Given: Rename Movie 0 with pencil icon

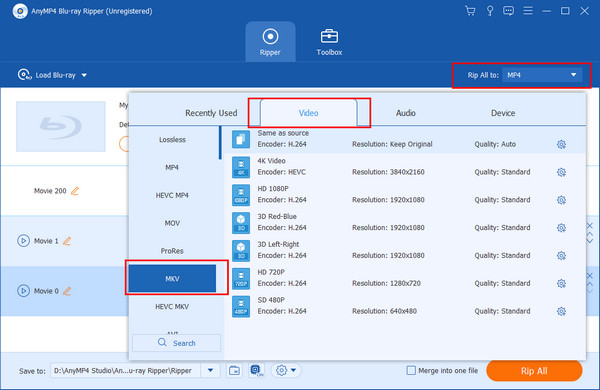Looking at the screenshot, I should coord(67,291).
